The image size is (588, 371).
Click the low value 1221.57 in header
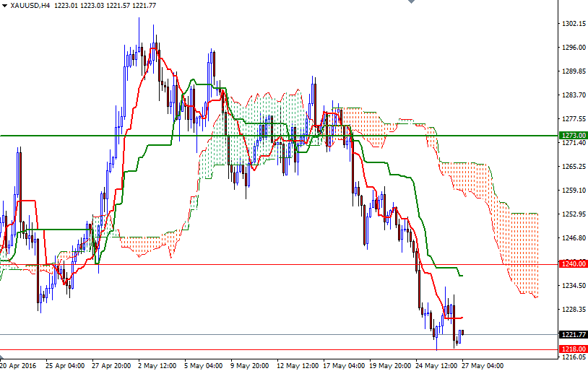click(118, 6)
